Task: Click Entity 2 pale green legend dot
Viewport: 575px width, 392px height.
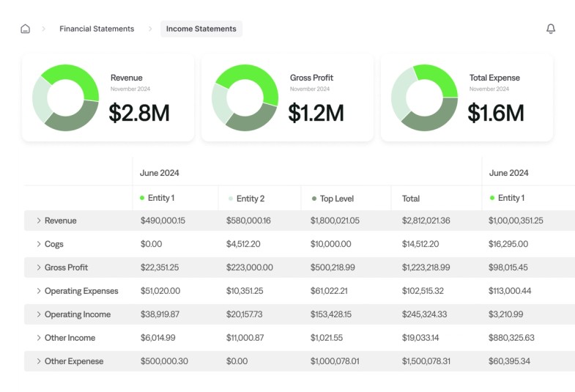Action: coord(231,199)
